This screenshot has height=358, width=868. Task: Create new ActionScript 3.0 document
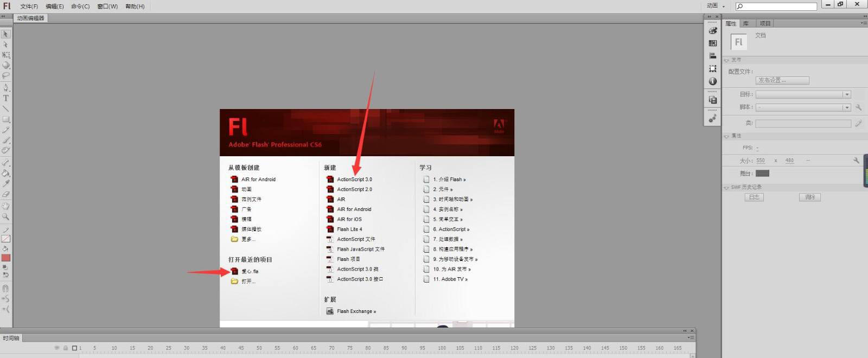349,180
